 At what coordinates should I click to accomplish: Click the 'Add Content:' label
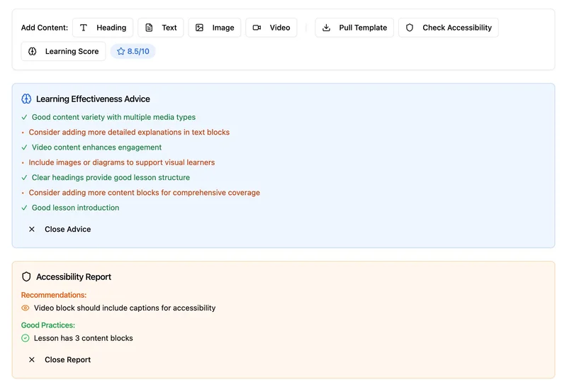pyautogui.click(x=45, y=28)
